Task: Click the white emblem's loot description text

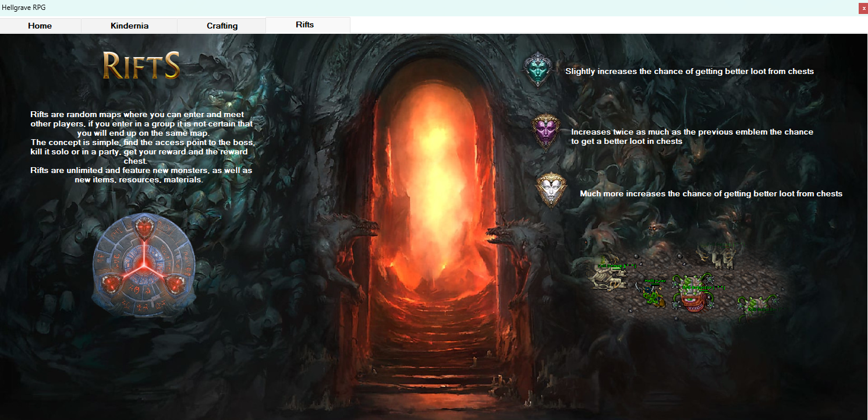Action: [709, 193]
